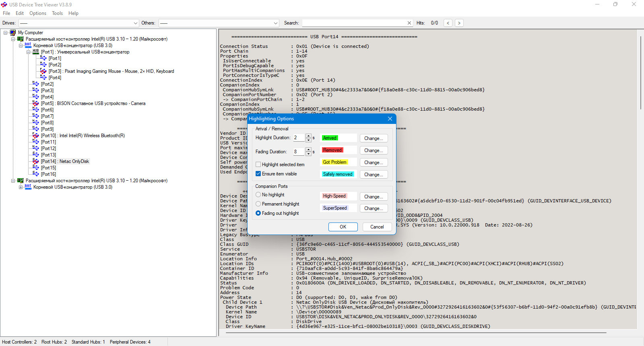Click the My Computer icon in tree
The height and width of the screenshot is (346, 644).
[13, 33]
